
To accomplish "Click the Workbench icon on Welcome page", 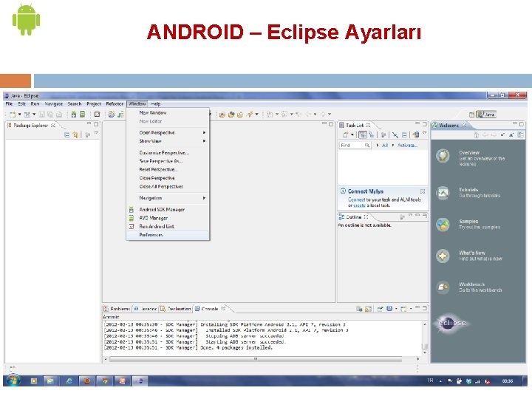I will click(443, 287).
